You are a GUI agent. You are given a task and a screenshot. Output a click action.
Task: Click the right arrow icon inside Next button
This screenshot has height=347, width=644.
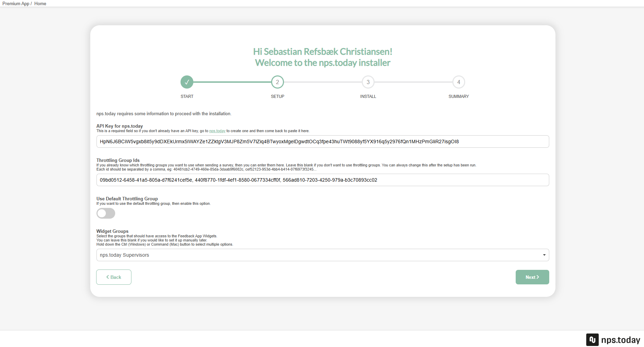(x=538, y=277)
